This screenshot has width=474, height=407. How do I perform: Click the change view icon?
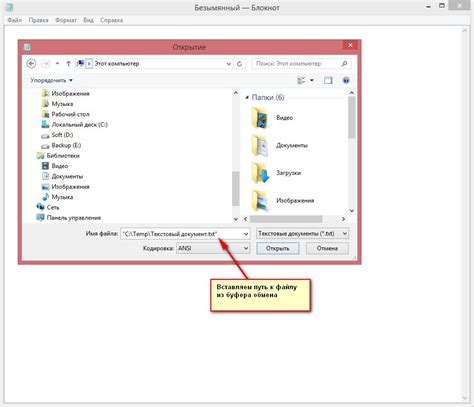click(301, 80)
